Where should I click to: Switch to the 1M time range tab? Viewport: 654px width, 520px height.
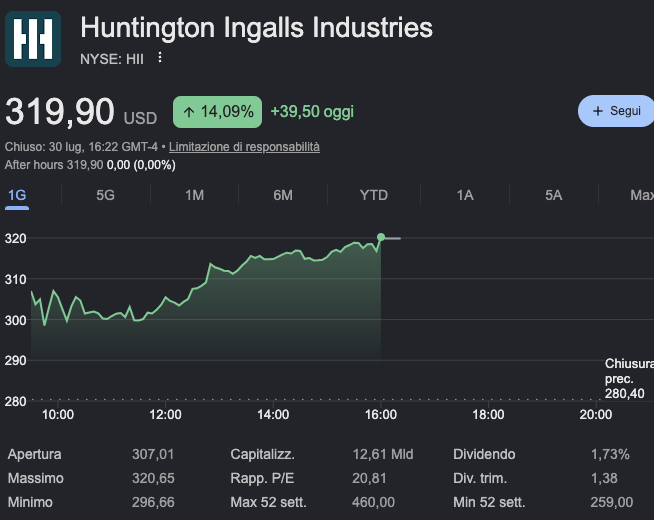point(194,195)
